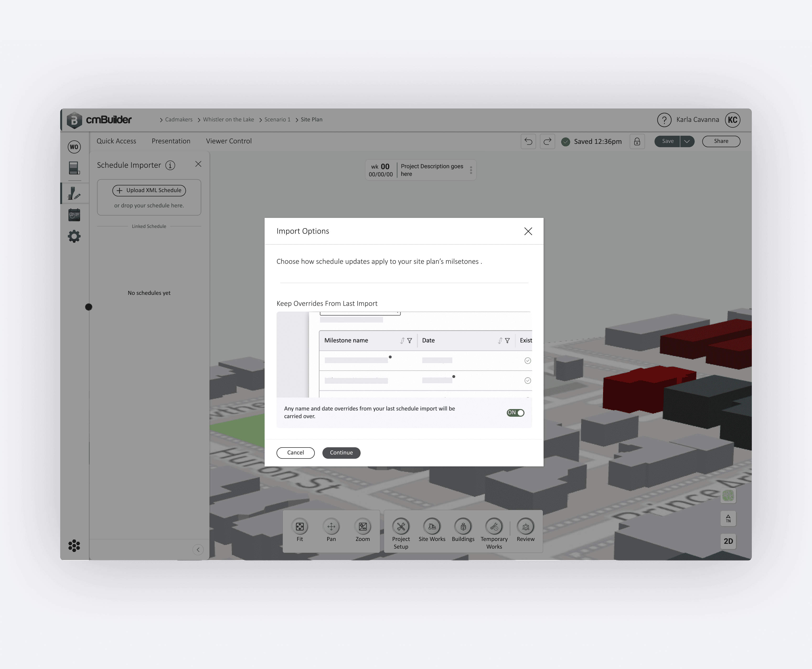Image resolution: width=812 pixels, height=669 pixels.
Task: Expand the Save dropdown arrow
Action: [x=687, y=141]
